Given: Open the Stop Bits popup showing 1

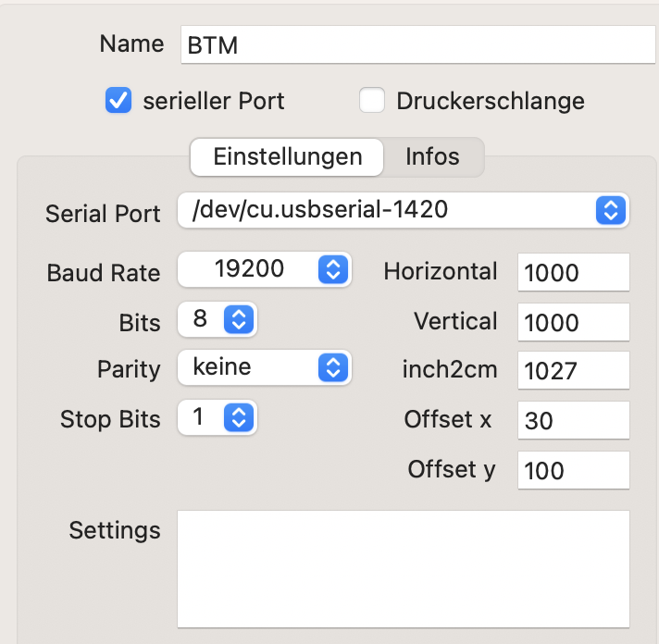Looking at the screenshot, I should pos(218,417).
